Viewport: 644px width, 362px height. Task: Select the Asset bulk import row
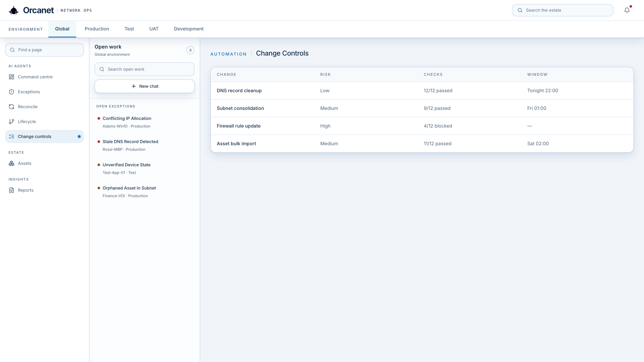coord(422,144)
